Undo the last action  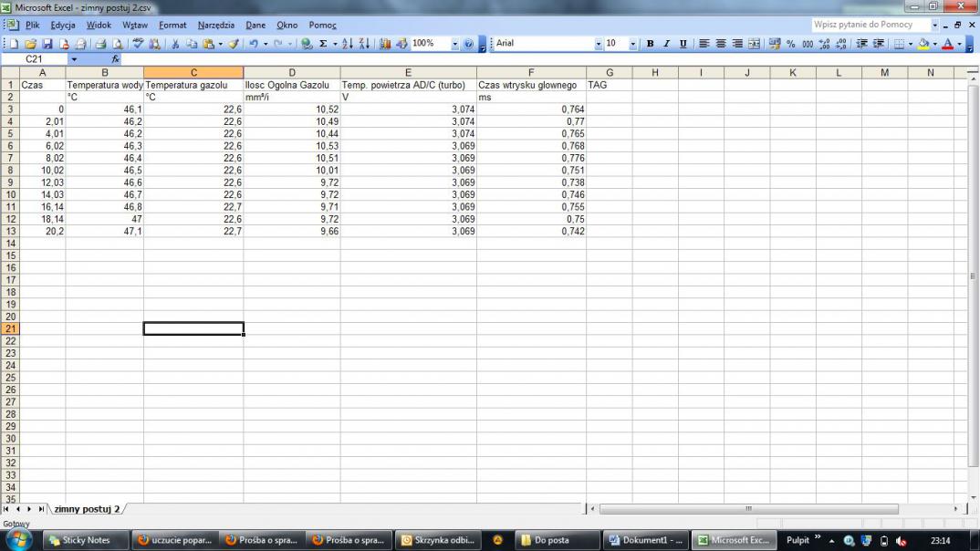(254, 44)
